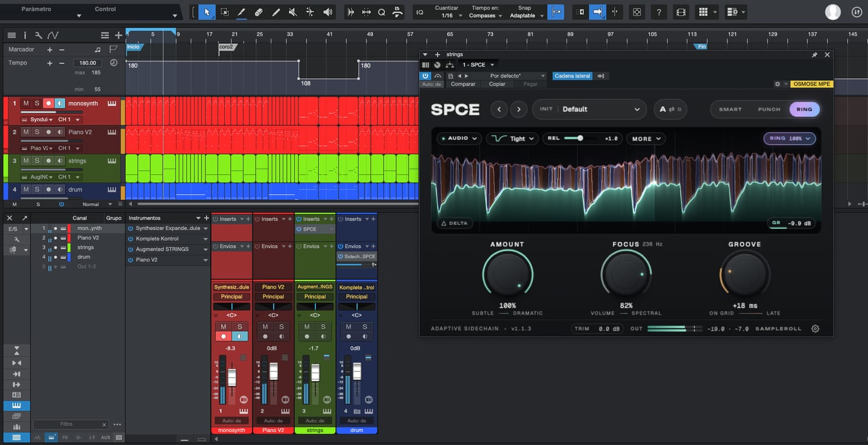The image size is (868, 445).
Task: Expand the MORE options dropdown
Action: click(x=646, y=138)
